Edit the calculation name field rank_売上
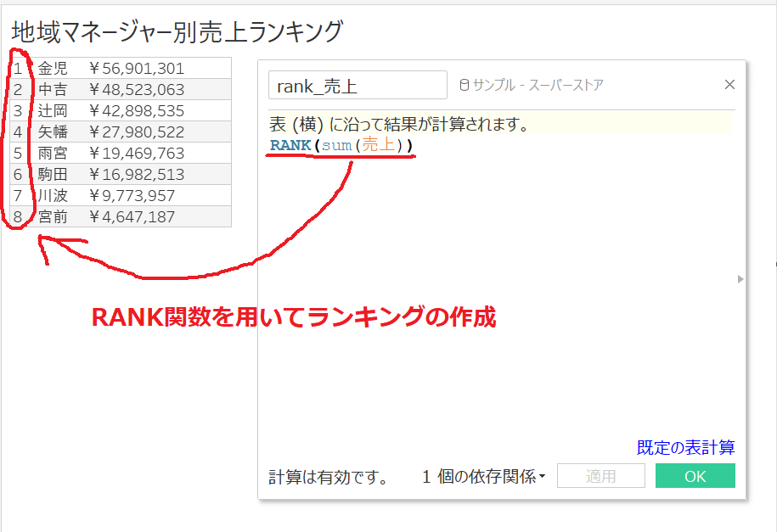The height and width of the screenshot is (532, 777). tap(358, 85)
